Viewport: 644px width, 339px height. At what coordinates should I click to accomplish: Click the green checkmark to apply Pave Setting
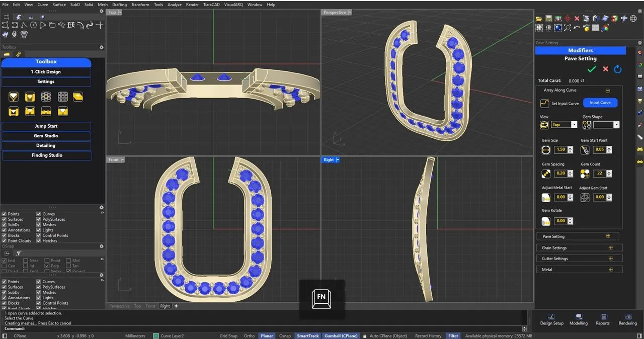point(592,69)
